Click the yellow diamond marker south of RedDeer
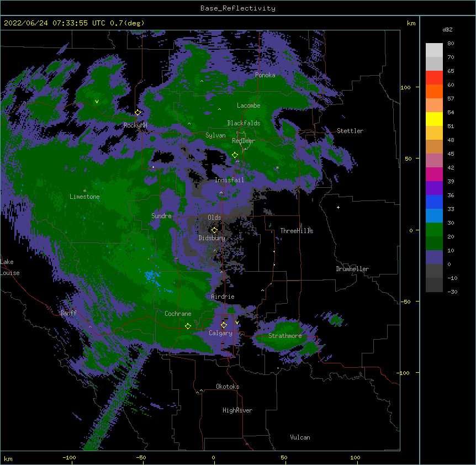The image size is (476, 465). [235, 155]
